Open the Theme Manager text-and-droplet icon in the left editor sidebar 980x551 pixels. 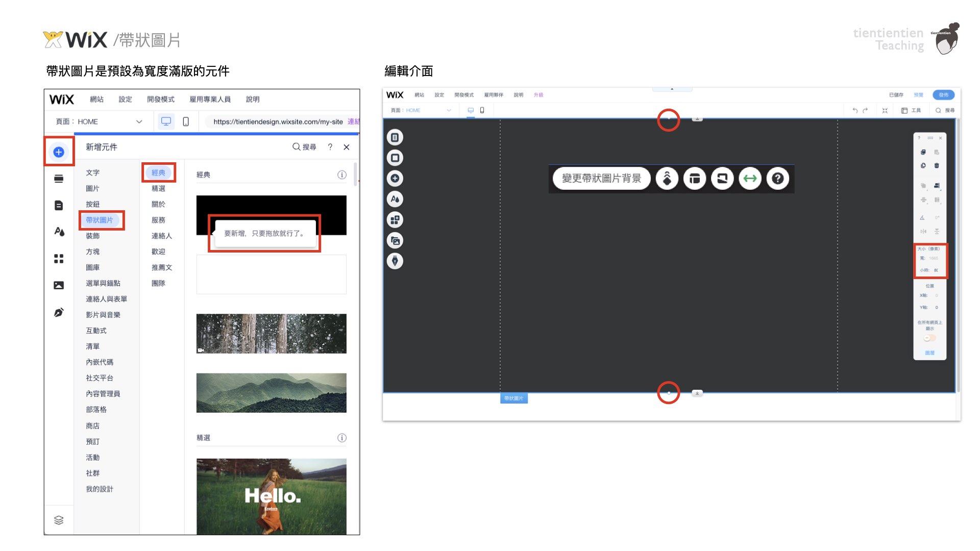click(x=59, y=232)
